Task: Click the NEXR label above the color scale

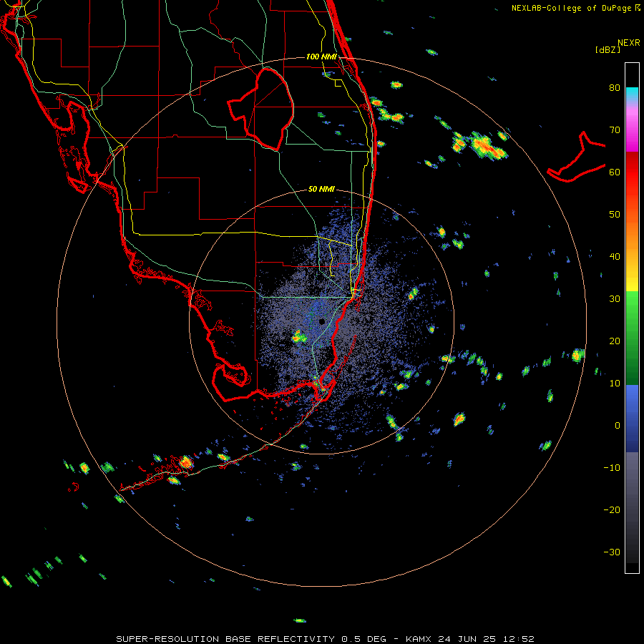Action: 629,43
